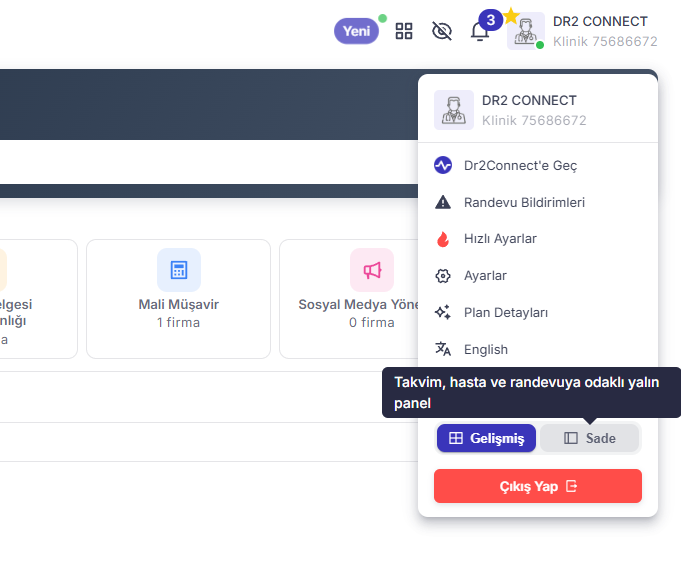Screen dimensions: 681x580
Task: Open Randevu Bildirimleri
Action: pos(538,202)
